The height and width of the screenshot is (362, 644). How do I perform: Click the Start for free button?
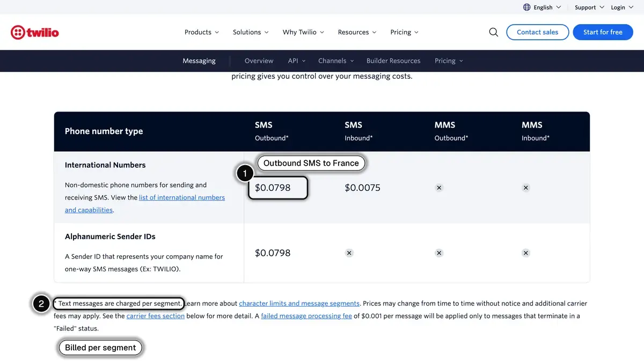603,32
